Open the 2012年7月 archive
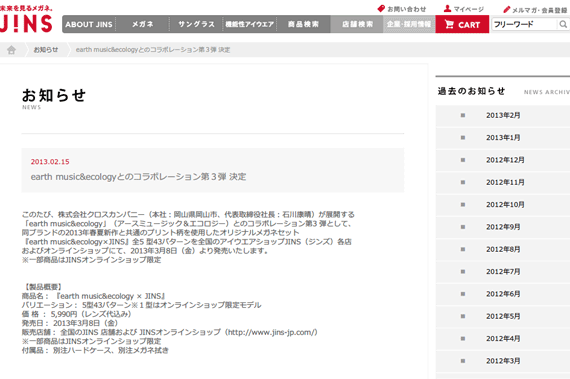 coord(503,272)
